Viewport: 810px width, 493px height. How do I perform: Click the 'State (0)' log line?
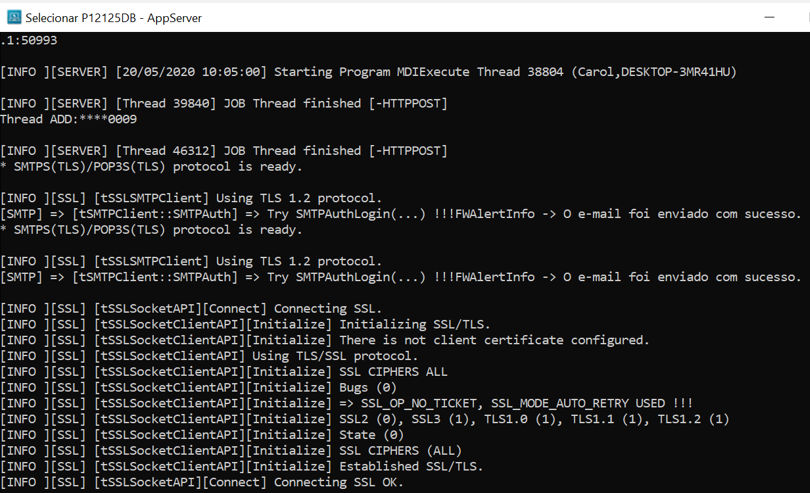pyautogui.click(x=202, y=435)
